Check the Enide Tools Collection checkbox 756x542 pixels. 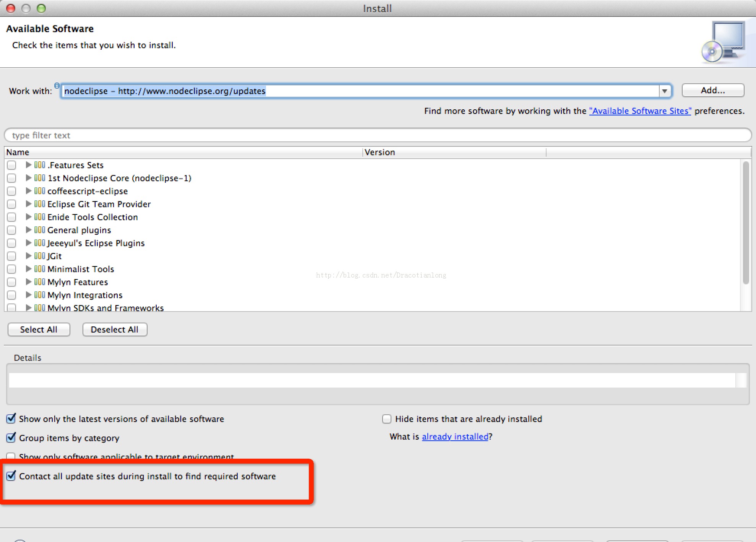click(11, 217)
